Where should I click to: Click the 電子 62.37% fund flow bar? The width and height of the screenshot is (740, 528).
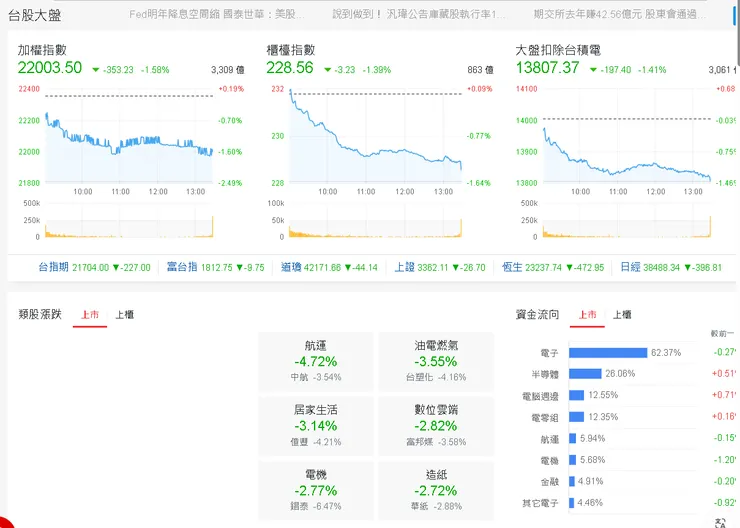608,353
